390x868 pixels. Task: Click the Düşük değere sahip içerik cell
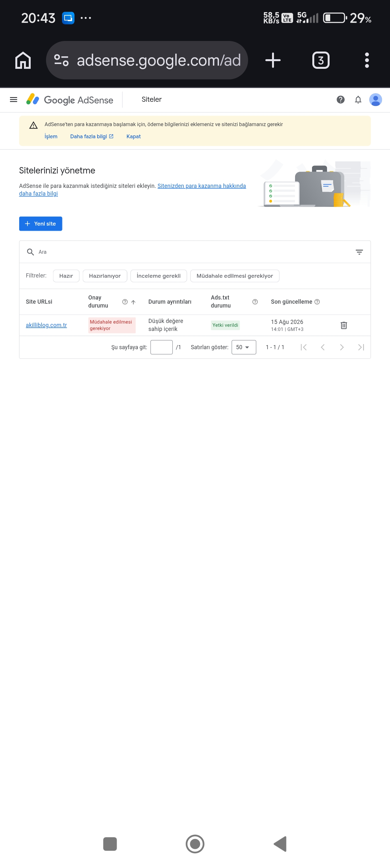point(166,325)
